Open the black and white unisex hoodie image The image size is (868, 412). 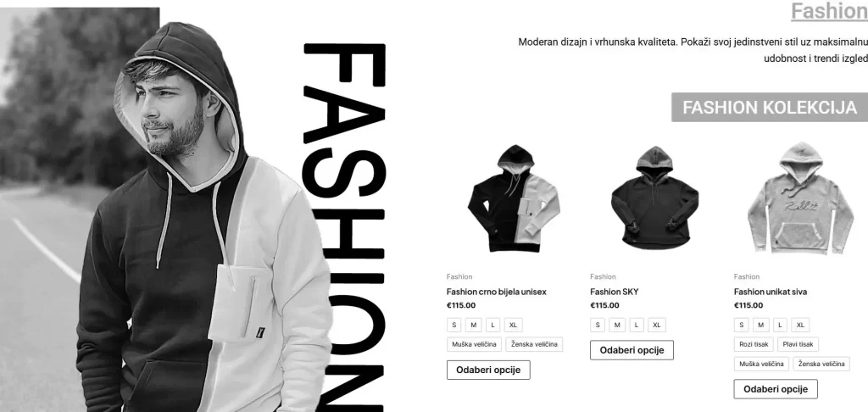pyautogui.click(x=514, y=198)
